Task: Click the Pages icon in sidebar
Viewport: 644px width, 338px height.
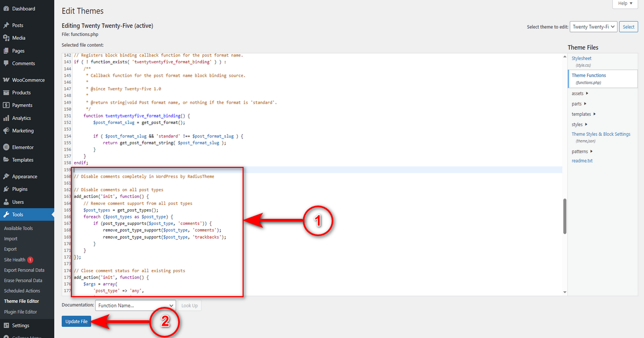Action: [x=6, y=51]
